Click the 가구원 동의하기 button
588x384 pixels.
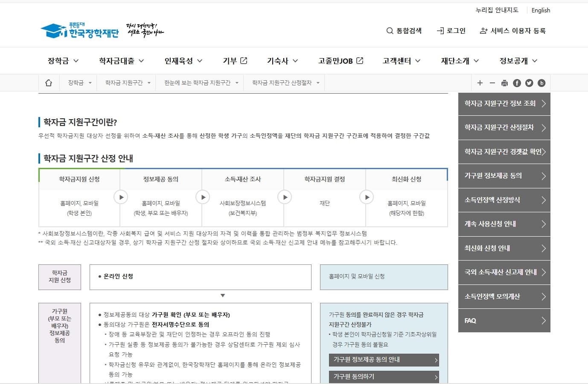[383, 377]
